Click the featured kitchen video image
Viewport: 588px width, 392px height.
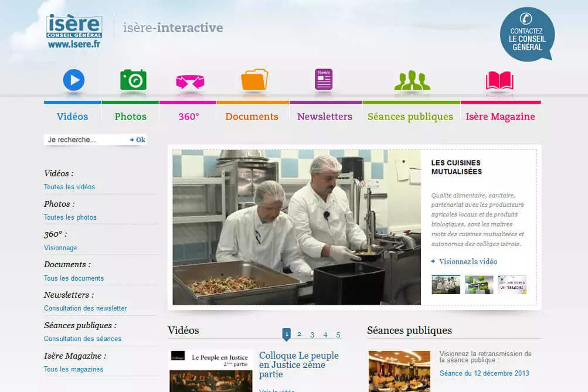point(297,227)
